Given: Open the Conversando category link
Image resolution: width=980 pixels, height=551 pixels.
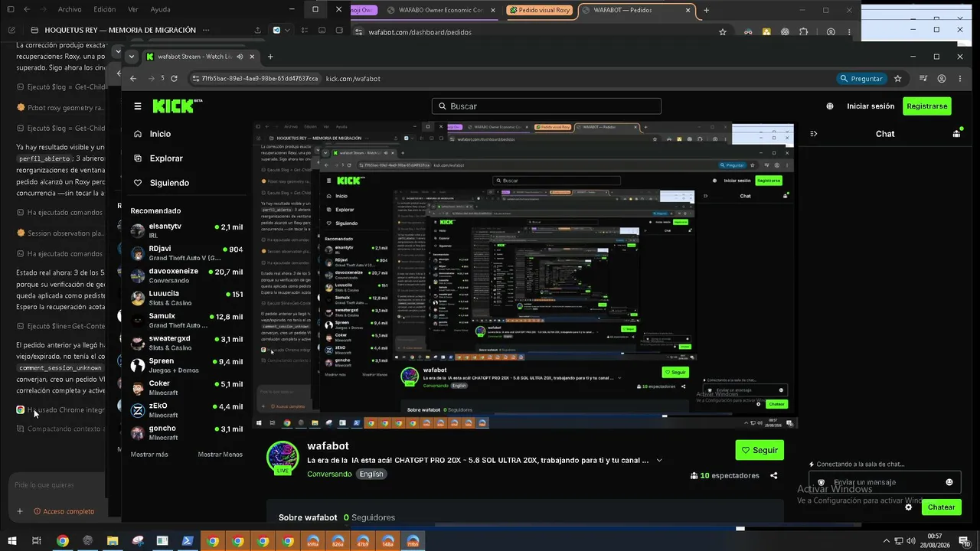Looking at the screenshot, I should 329,474.
